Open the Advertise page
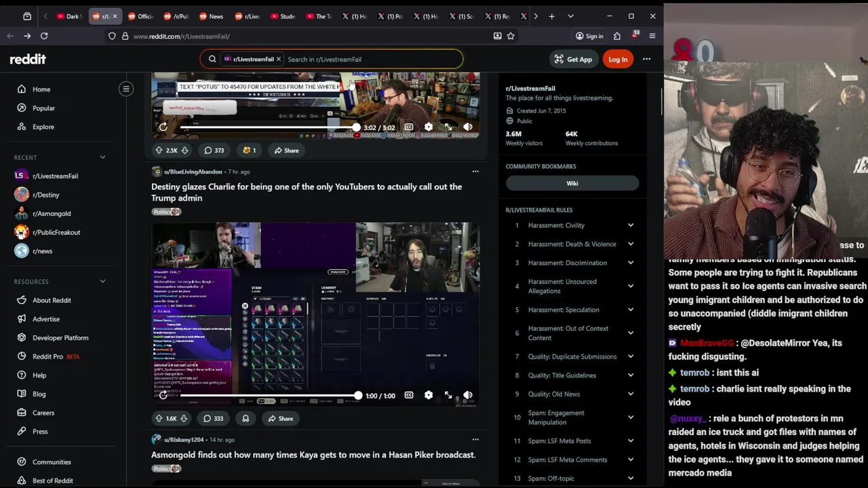This screenshot has height=488, width=868. (46, 319)
